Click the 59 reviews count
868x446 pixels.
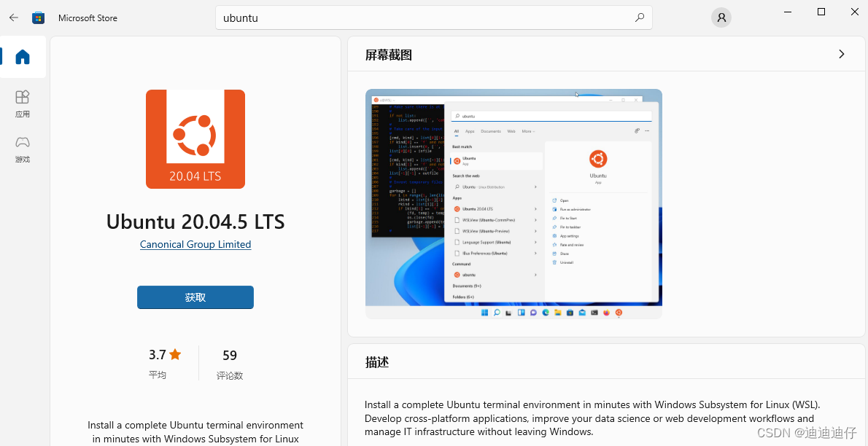230,355
